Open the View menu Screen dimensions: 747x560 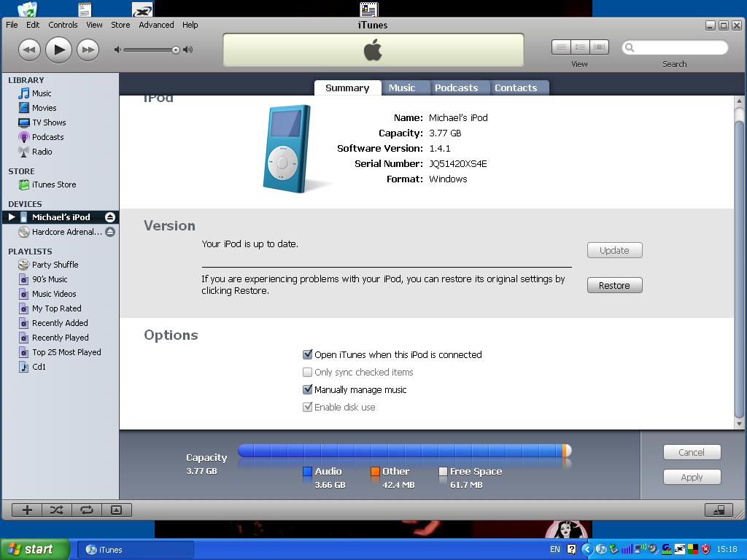click(x=94, y=25)
